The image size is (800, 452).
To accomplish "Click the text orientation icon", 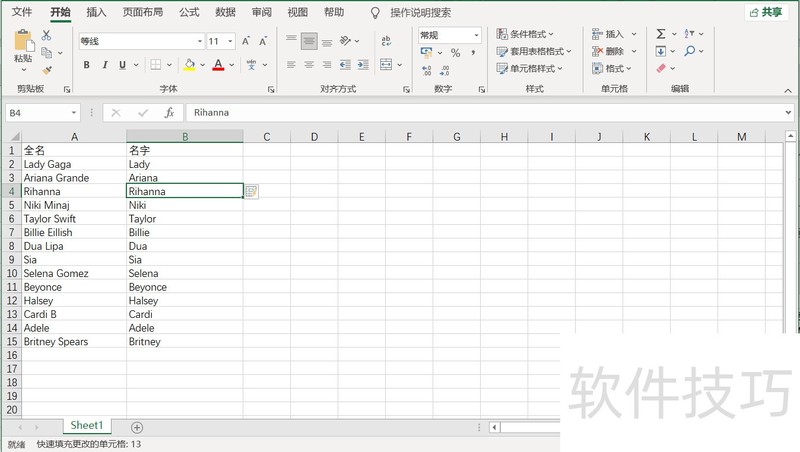I will point(345,40).
